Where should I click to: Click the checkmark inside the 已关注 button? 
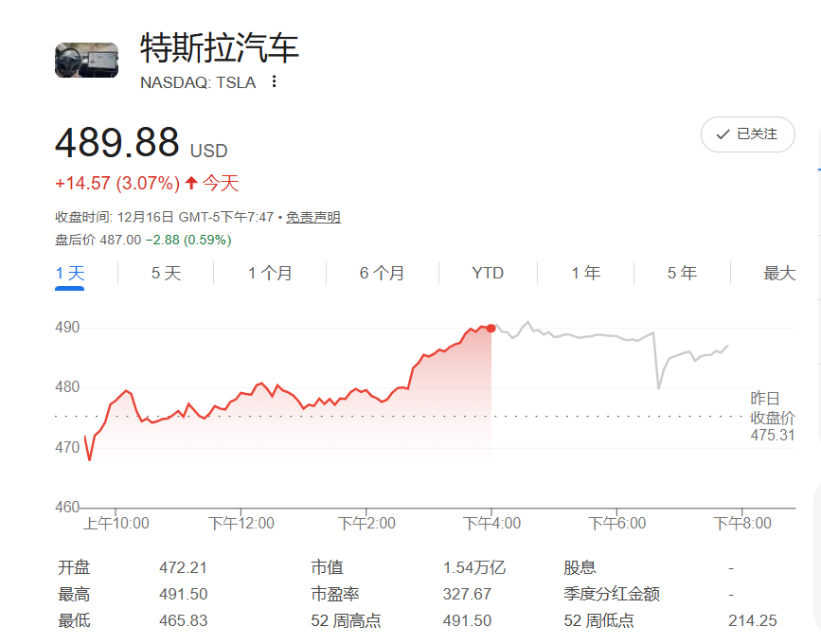723,134
